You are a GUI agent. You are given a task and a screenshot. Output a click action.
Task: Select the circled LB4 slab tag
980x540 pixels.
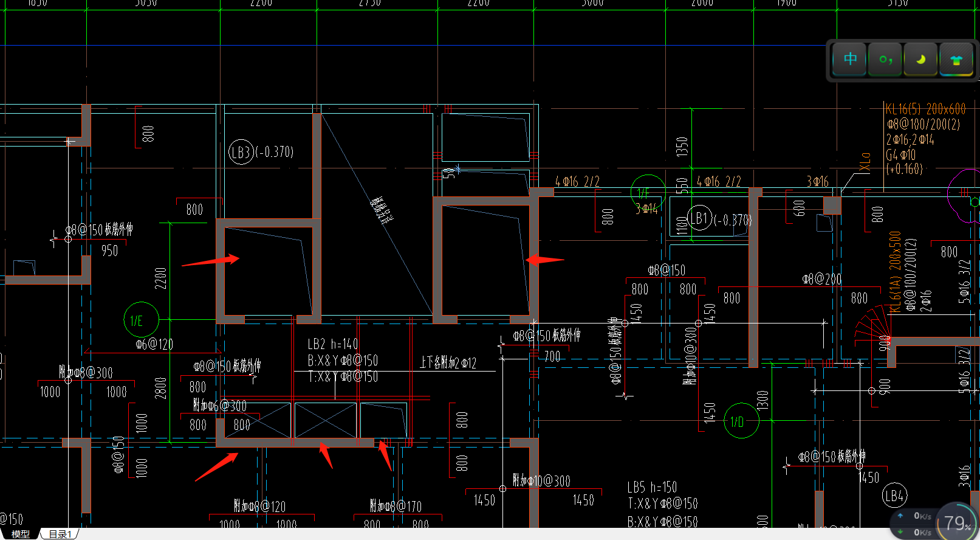894,496
